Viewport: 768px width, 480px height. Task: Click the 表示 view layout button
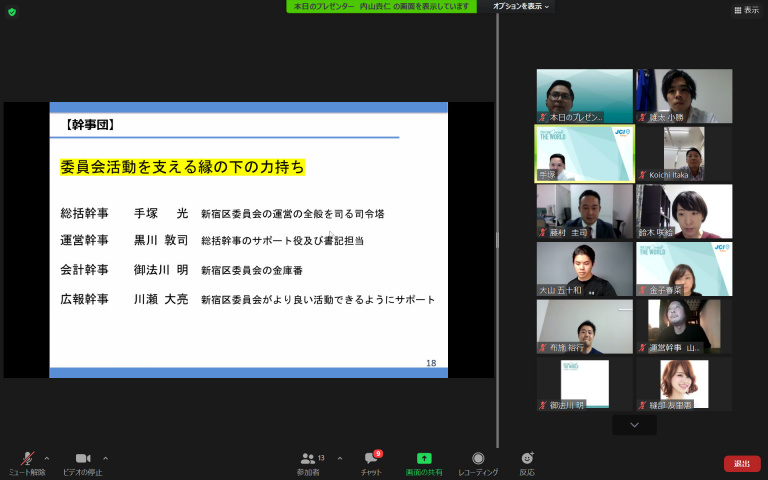(746, 10)
